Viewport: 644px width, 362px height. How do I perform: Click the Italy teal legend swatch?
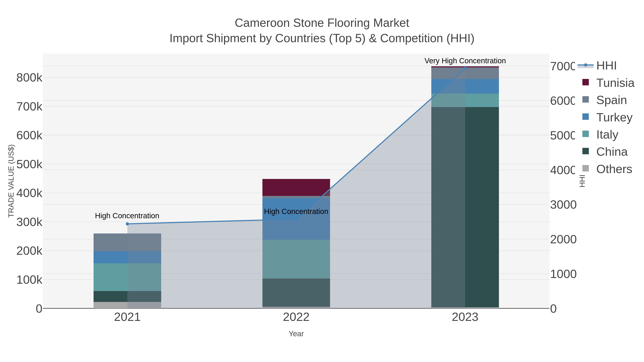coord(586,134)
